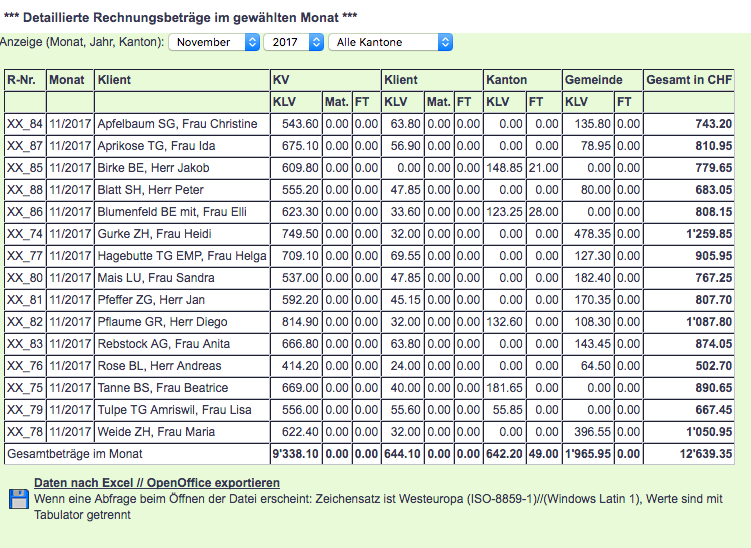Image resolution: width=751 pixels, height=548 pixels.
Task: Select invoice number XX_84 cell
Action: (x=24, y=124)
